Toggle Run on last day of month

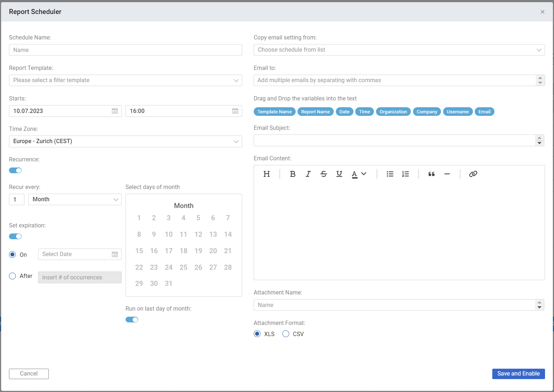pyautogui.click(x=132, y=320)
